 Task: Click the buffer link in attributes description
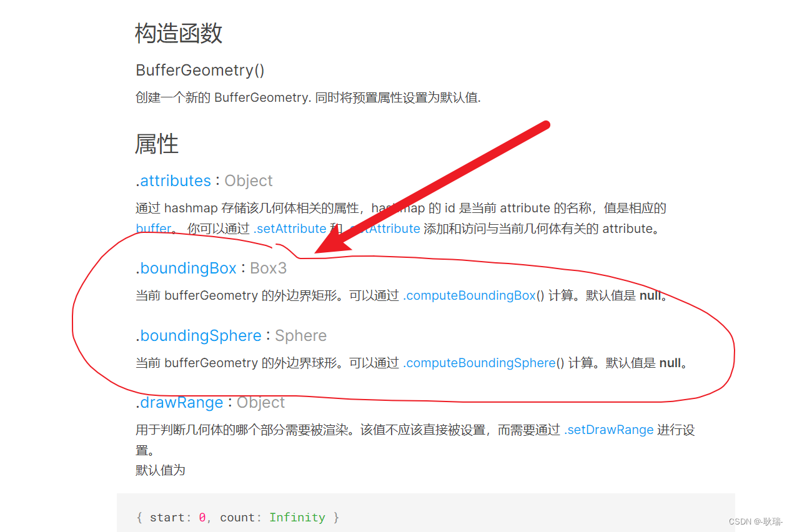tap(153, 229)
